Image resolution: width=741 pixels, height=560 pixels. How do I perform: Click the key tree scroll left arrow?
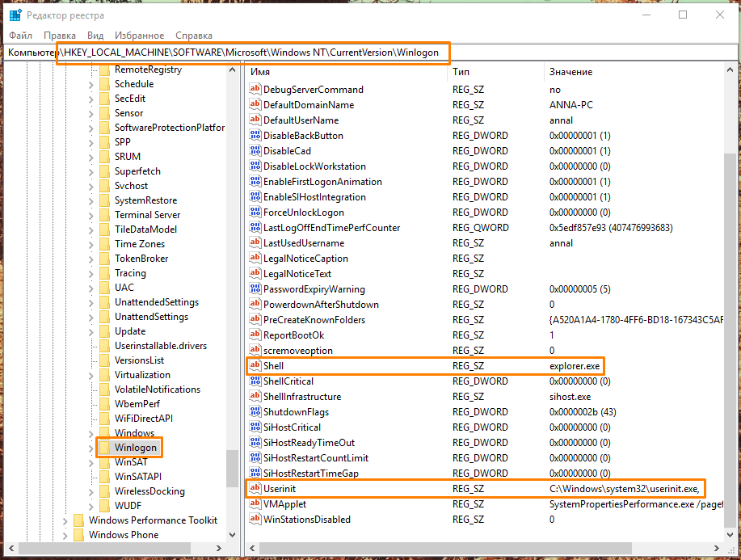click(11, 548)
